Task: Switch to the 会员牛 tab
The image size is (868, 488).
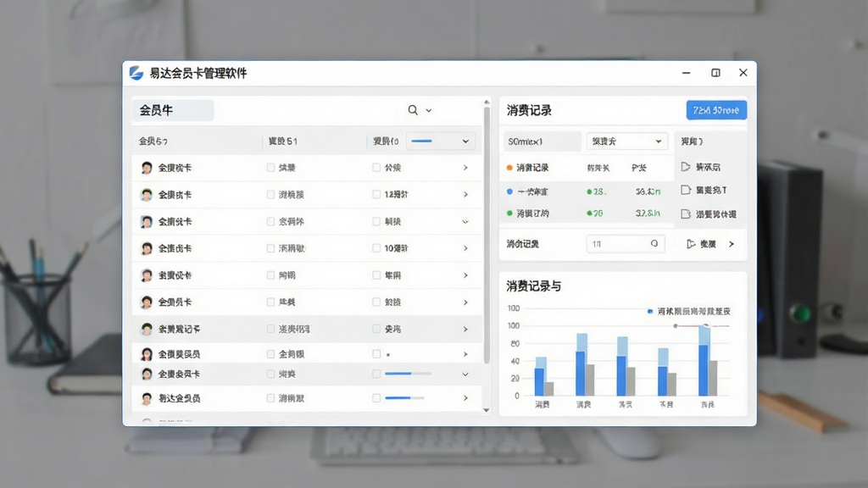Action: pyautogui.click(x=173, y=110)
